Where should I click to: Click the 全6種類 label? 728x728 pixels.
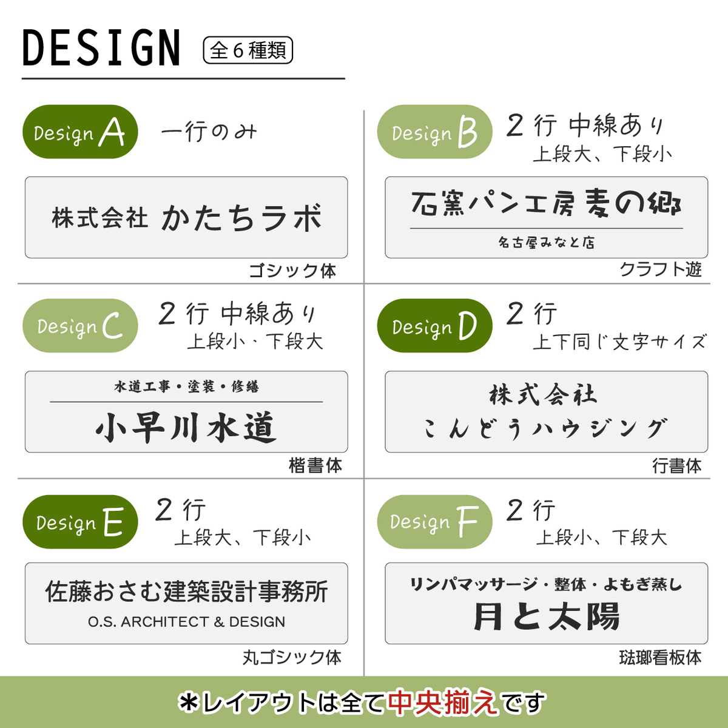click(248, 50)
